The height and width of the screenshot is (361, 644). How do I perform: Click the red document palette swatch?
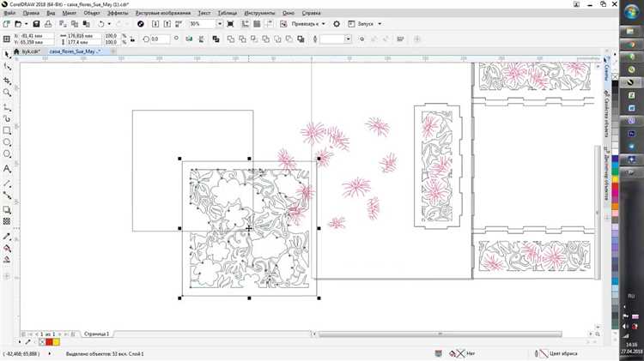click(x=49, y=342)
